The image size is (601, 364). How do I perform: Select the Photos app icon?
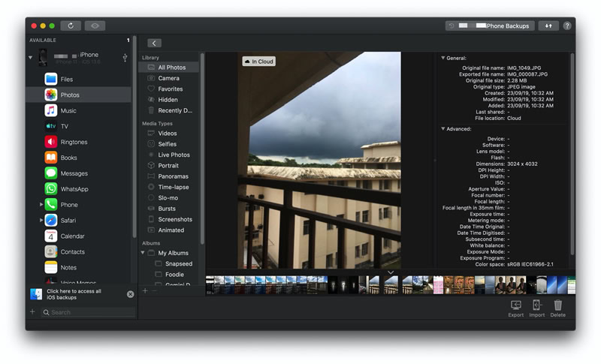50,95
